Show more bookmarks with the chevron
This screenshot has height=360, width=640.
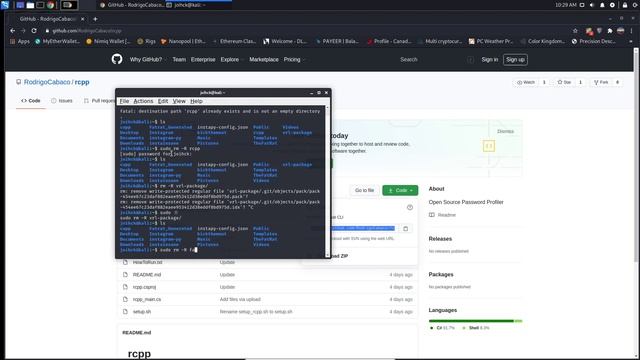pos(631,41)
